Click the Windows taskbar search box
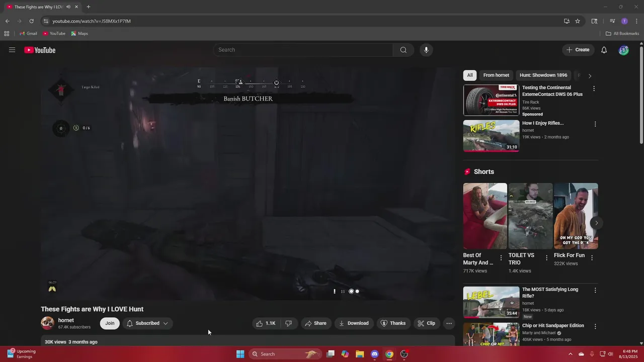The image size is (644, 362). (x=286, y=354)
